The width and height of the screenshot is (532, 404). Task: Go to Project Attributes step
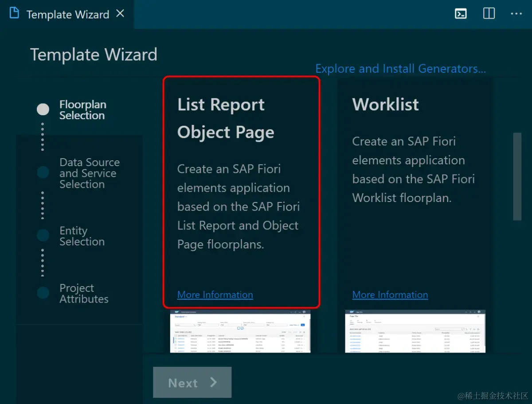(x=84, y=293)
